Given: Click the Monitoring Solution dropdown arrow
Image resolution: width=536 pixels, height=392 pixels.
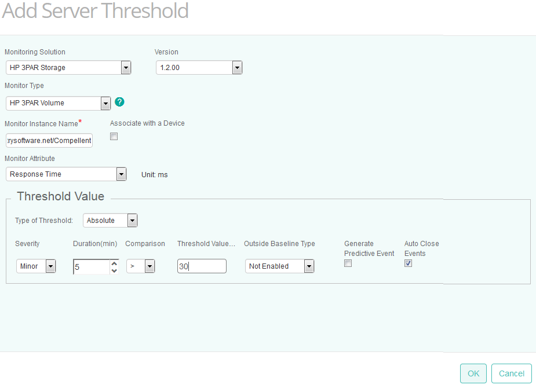Looking at the screenshot, I should click(x=126, y=67).
